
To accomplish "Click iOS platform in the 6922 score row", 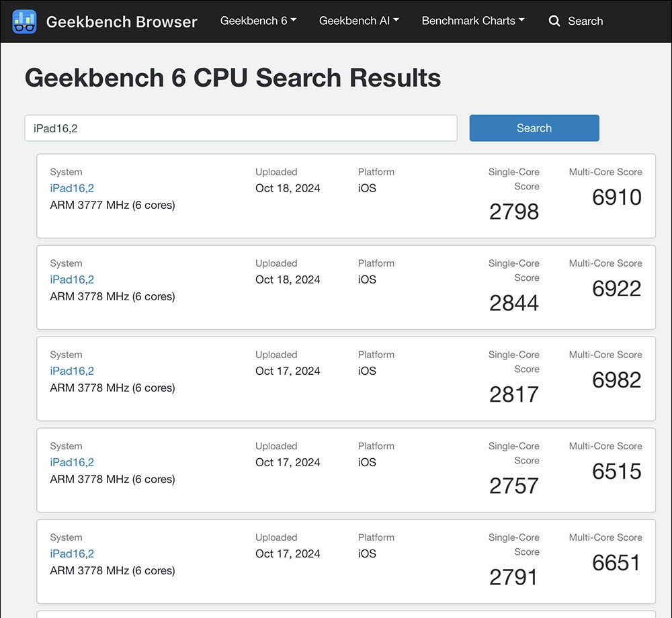I will 367,279.
